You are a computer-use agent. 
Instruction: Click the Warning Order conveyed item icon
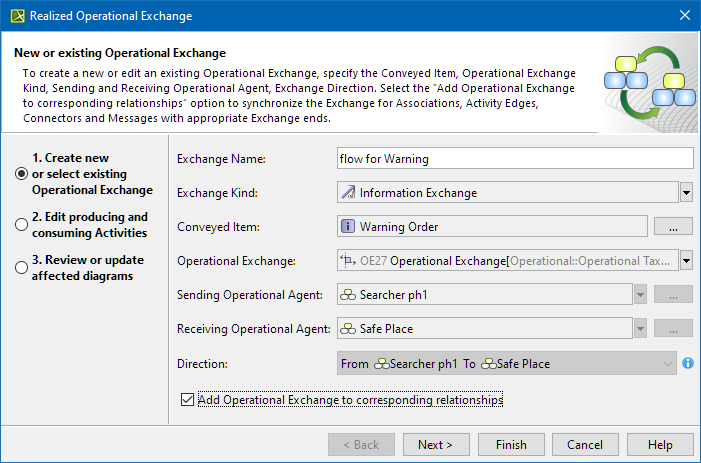coord(349,227)
